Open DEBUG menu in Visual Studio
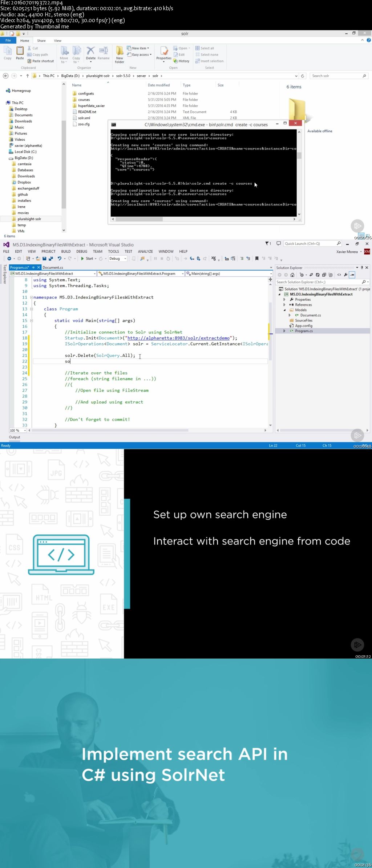 pyautogui.click(x=82, y=251)
